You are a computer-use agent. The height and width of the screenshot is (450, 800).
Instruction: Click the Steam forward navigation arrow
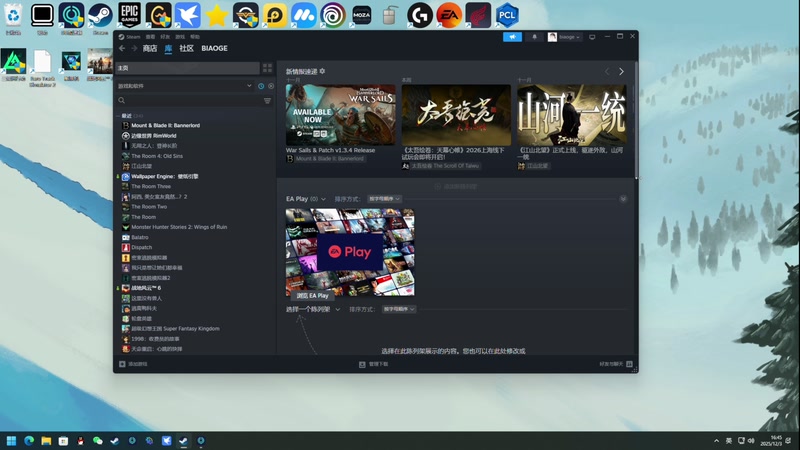pyautogui.click(x=134, y=48)
